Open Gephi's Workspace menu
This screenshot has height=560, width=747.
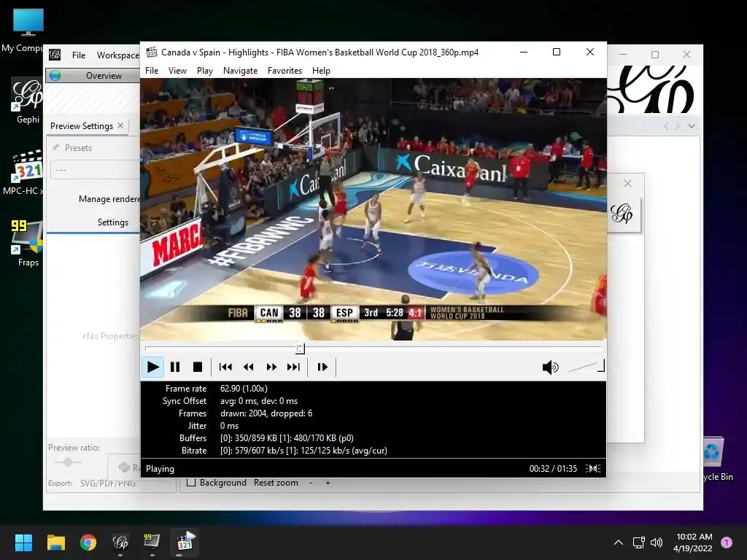click(x=117, y=55)
